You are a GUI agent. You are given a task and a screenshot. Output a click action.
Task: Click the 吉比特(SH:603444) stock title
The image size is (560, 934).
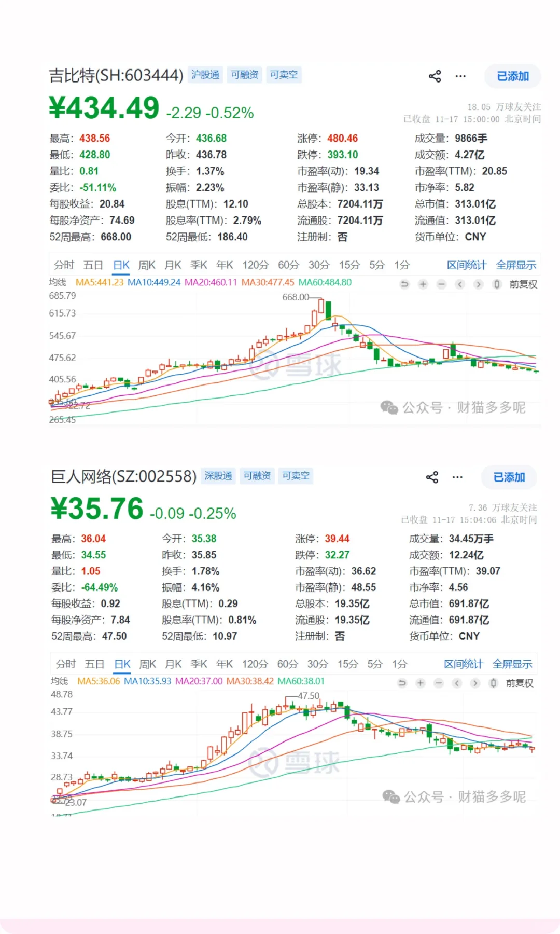click(116, 76)
